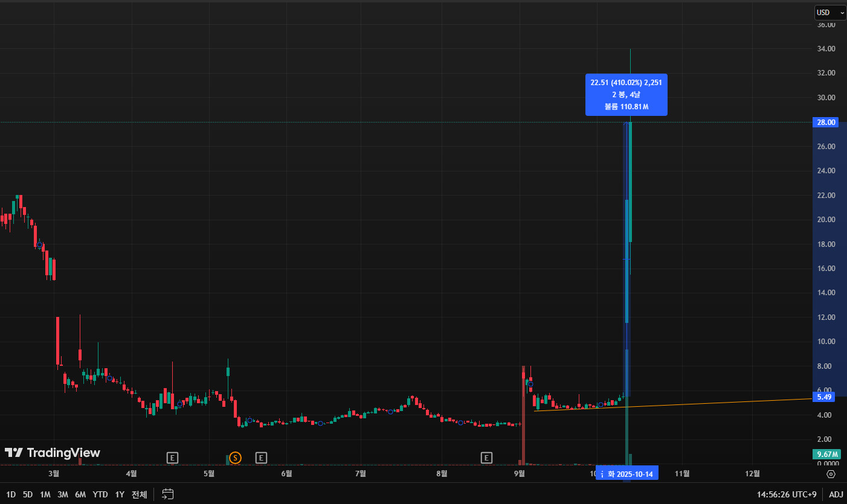Image resolution: width=847 pixels, height=504 pixels.
Task: Choose the 6M time range
Action: (x=80, y=494)
